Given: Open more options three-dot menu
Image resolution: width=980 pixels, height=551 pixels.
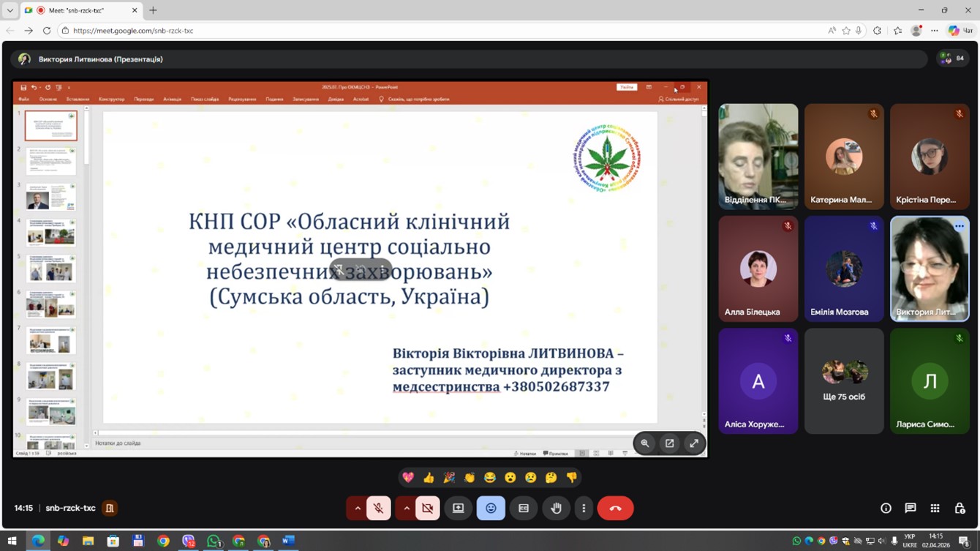Looking at the screenshot, I should [x=584, y=509].
